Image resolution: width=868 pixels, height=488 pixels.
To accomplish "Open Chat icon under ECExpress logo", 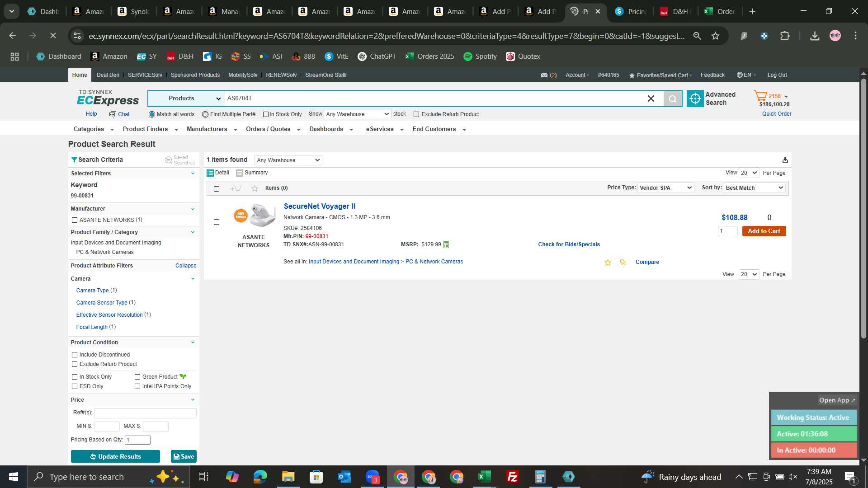I will [x=113, y=114].
